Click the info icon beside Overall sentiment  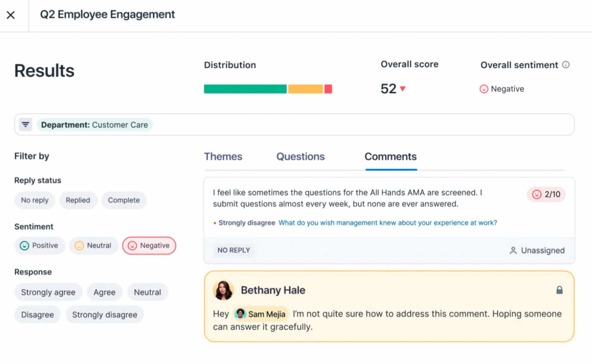coord(566,64)
